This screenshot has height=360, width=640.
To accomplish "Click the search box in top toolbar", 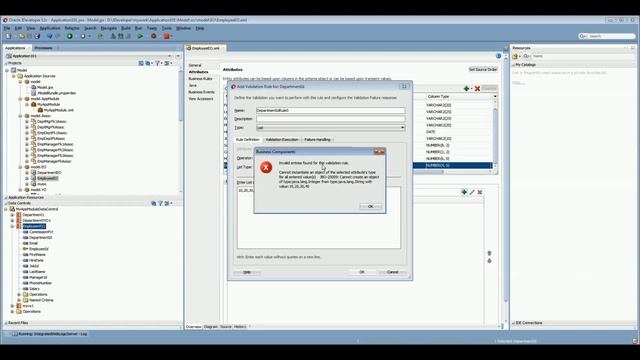I will pyautogui.click(x=607, y=36).
